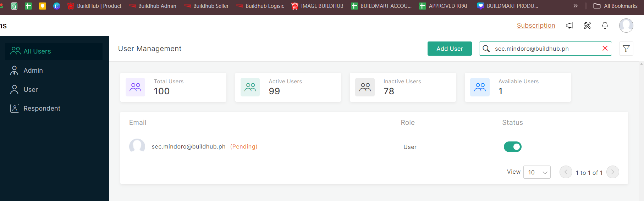Open the tools wrench icon
Screen dimensions: 644x201
point(587,26)
